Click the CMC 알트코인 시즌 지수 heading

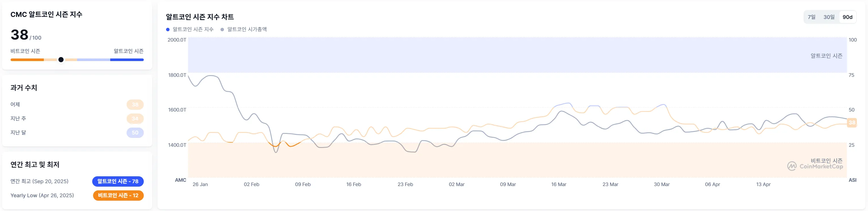pos(46,15)
